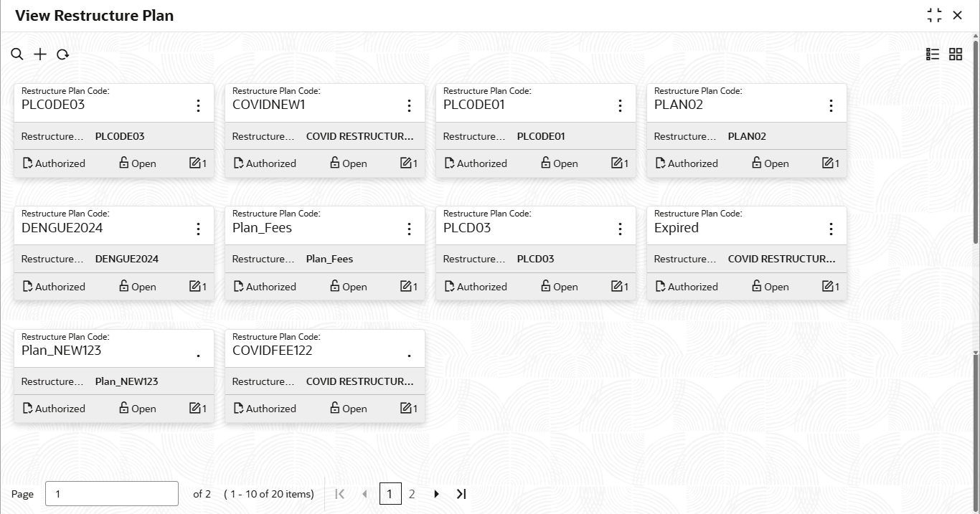This screenshot has width=980, height=514.
Task: Click the search magnifier icon
Action: pos(17,54)
